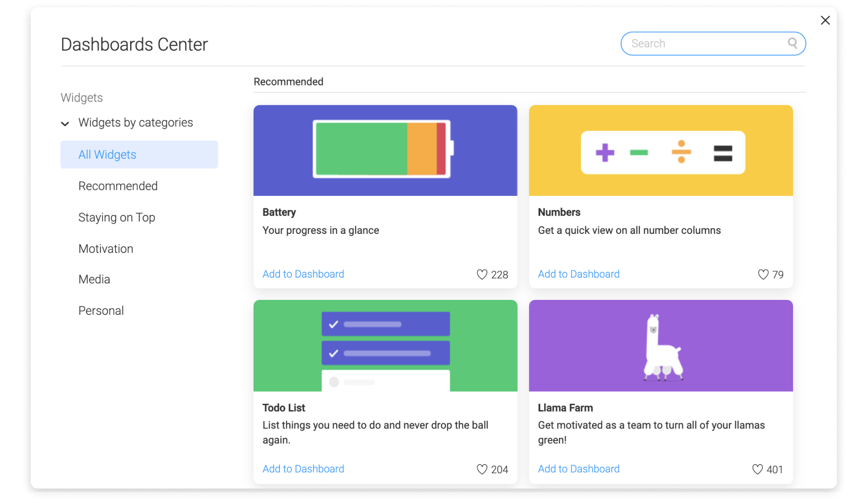Viewport: 868px width, 503px height.
Task: Click the 228 likes count
Action: click(500, 275)
